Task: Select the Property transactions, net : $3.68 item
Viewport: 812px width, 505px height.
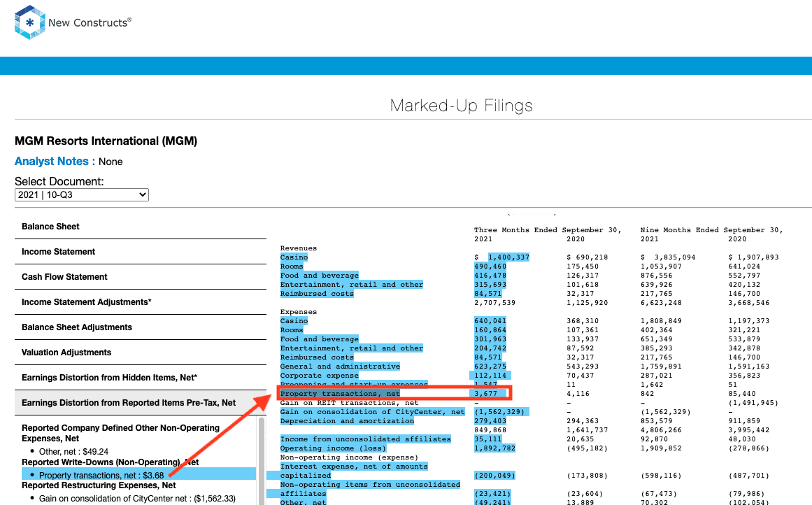Action: [101, 476]
